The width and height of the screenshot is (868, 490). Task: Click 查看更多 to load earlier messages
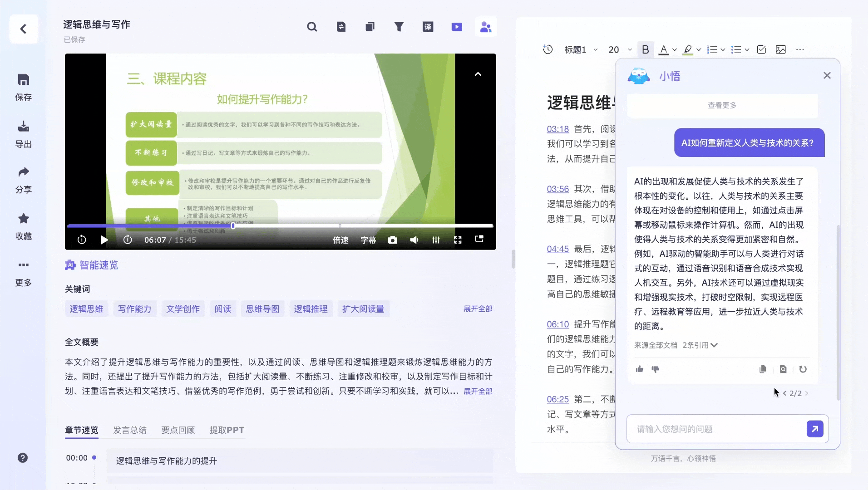[722, 105]
